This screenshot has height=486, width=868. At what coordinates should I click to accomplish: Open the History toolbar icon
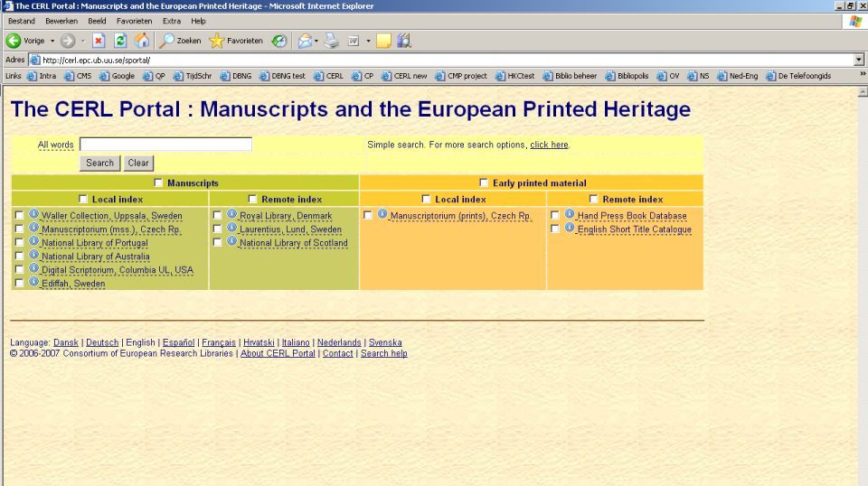pos(279,41)
